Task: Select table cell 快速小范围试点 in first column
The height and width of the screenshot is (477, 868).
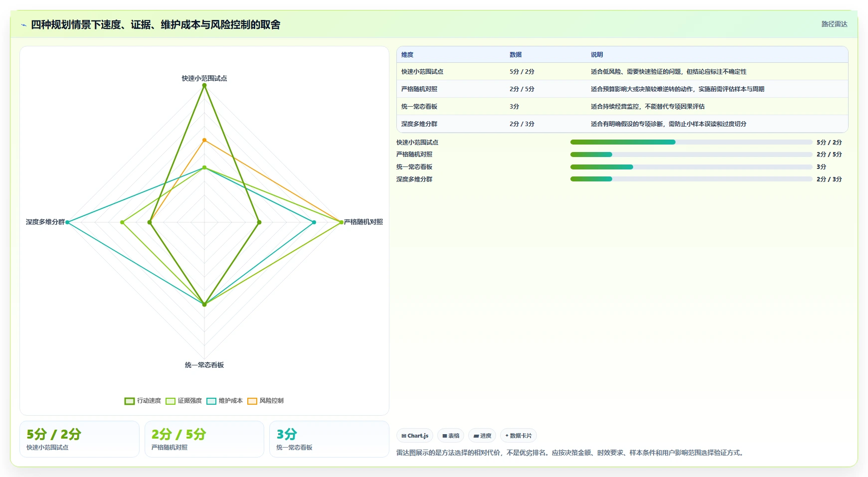Action: [x=422, y=72]
